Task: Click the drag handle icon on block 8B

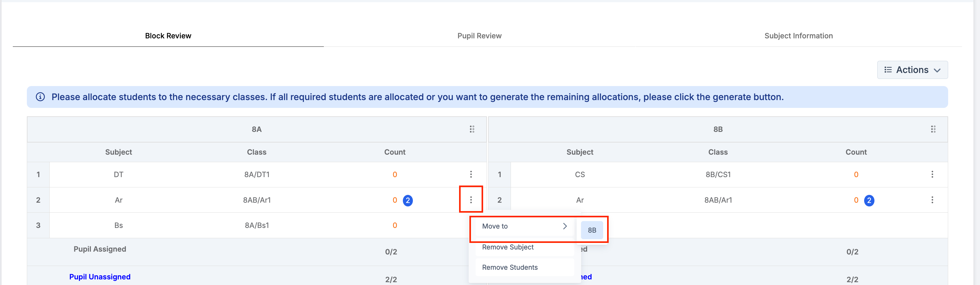Action: 933,129
